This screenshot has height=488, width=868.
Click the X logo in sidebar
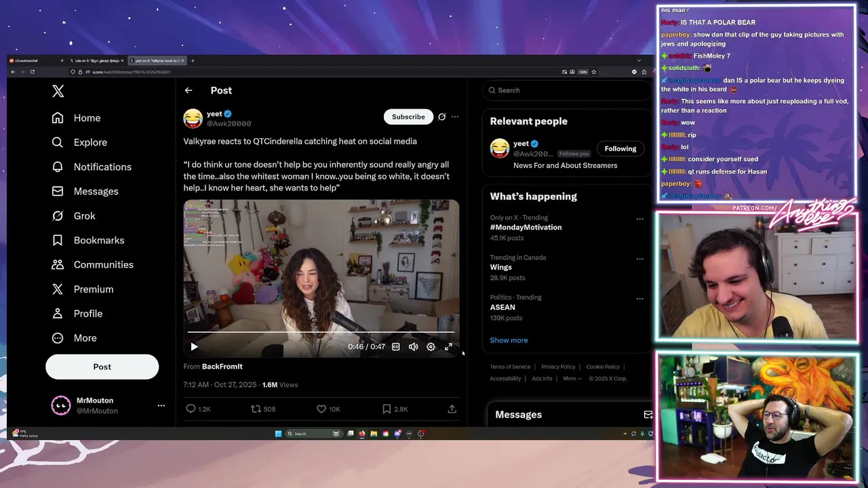[58, 91]
